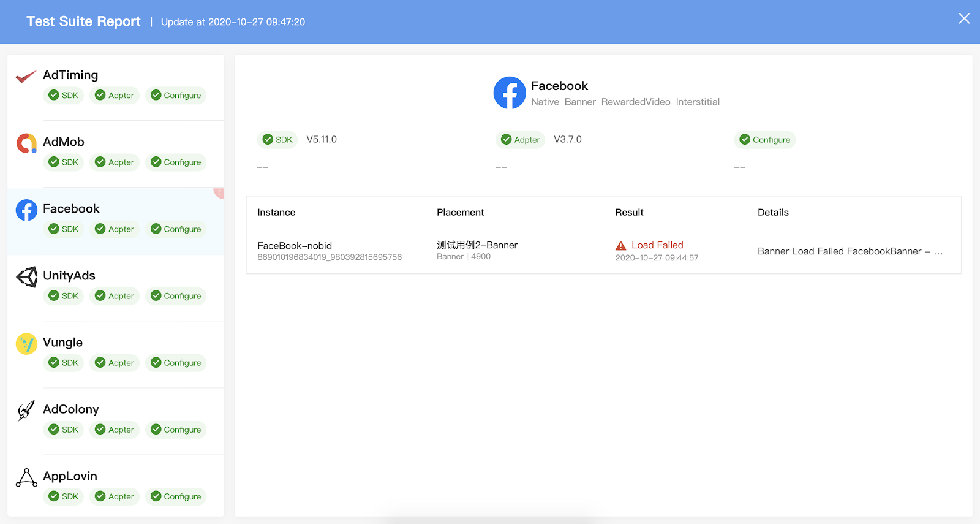Click SDK version V5.11.0 text
Viewport: 980px width, 524px height.
pos(322,139)
